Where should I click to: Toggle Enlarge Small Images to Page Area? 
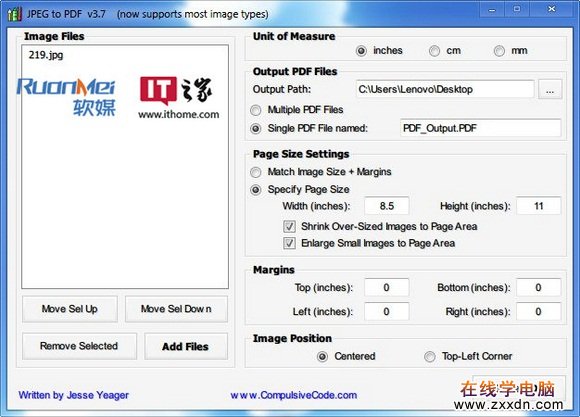[x=289, y=243]
